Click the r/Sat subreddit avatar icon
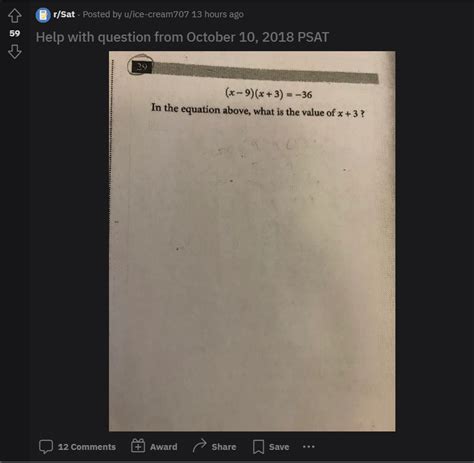The height and width of the screenshot is (463, 474). pos(43,15)
